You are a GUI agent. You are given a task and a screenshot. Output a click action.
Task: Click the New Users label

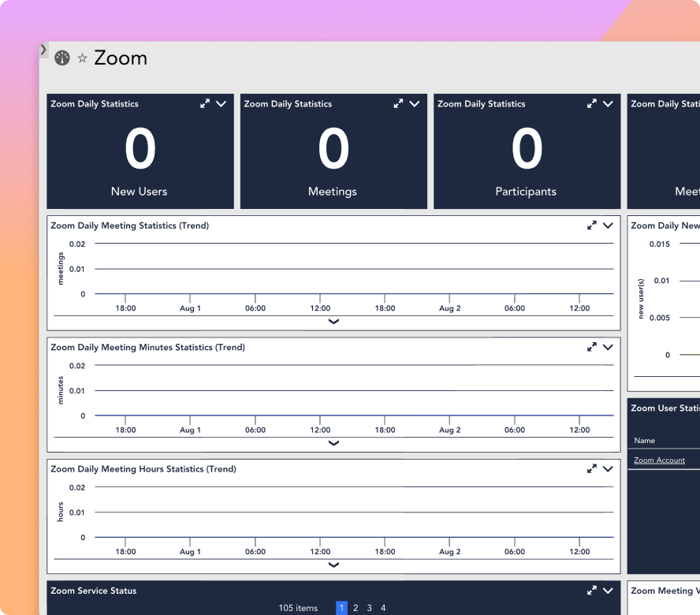(x=140, y=192)
